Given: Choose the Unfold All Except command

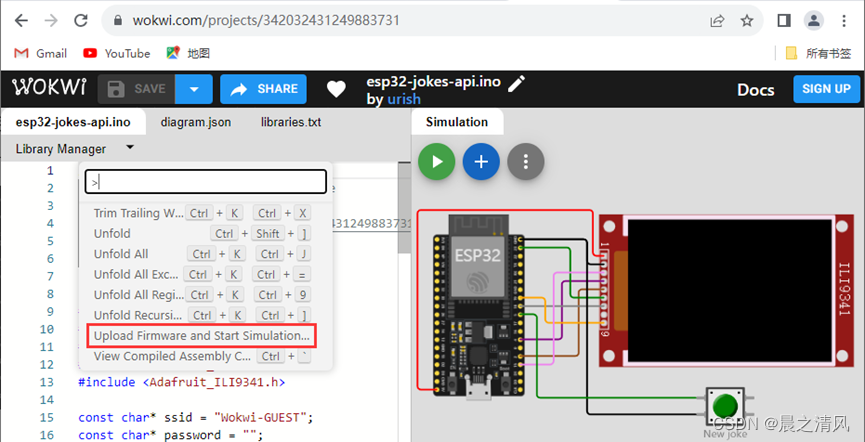Looking at the screenshot, I should tap(202, 274).
